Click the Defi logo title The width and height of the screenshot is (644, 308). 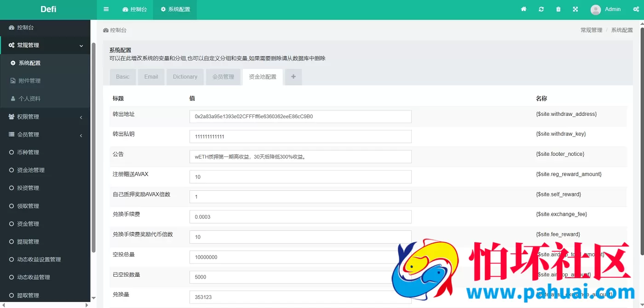point(48,9)
